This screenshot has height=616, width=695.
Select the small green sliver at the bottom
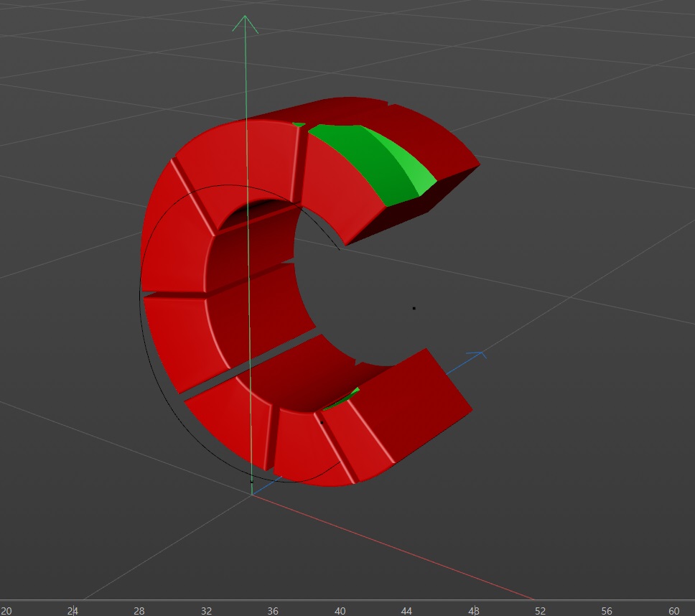click(x=346, y=397)
